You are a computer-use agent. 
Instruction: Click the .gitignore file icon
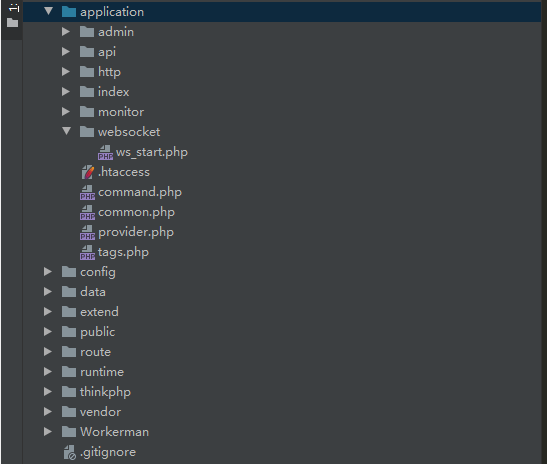(x=69, y=452)
